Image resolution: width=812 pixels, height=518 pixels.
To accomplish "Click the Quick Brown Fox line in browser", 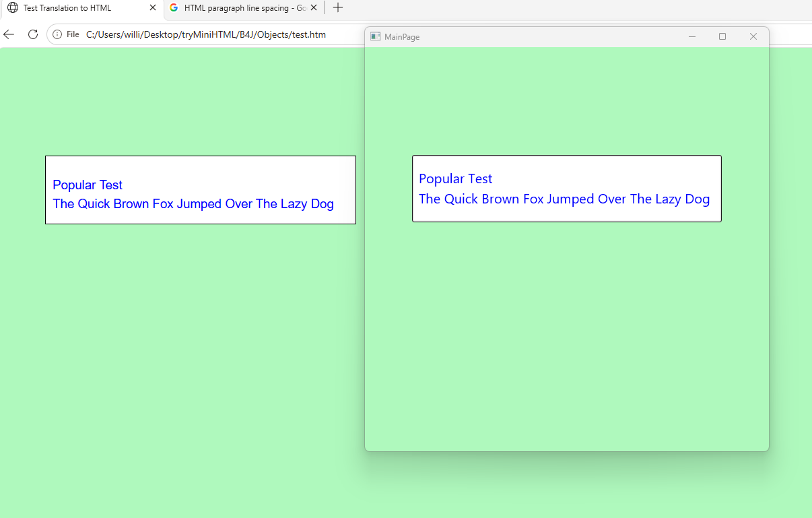I will (193, 204).
